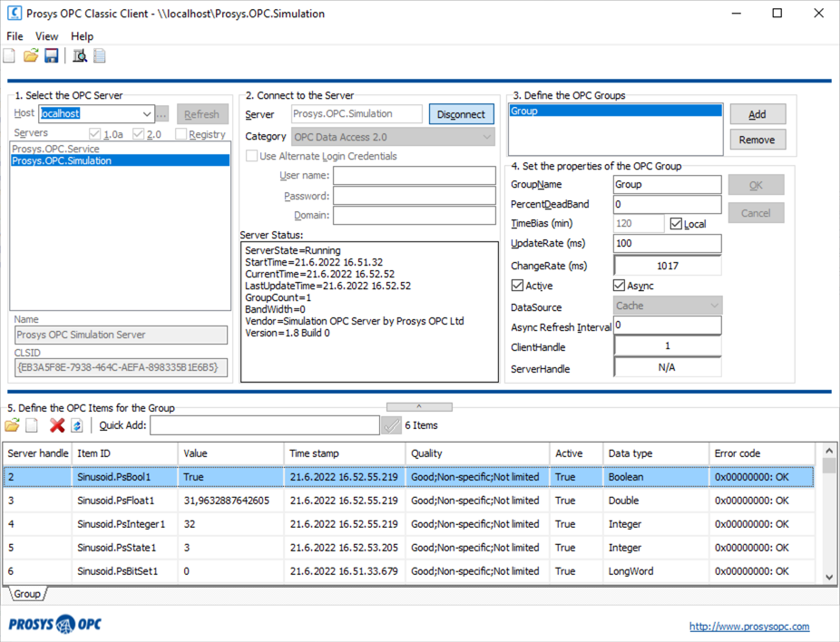The height and width of the screenshot is (642, 840).
Task: Click the items table scroll up arrow
Action: click(829, 451)
